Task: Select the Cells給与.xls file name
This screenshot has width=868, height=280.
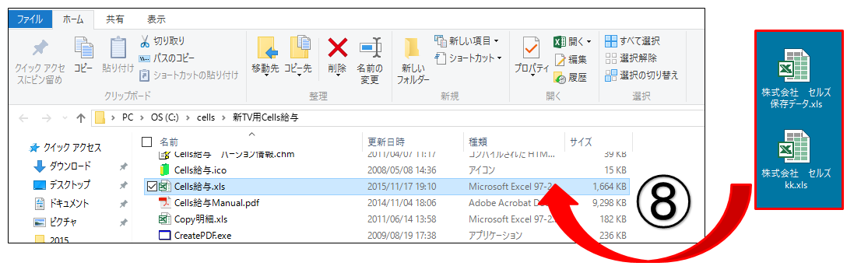Action: click(200, 187)
